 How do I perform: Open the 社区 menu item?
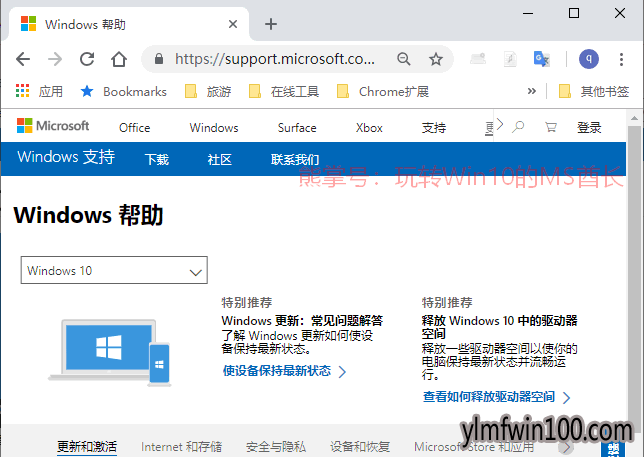tap(220, 159)
